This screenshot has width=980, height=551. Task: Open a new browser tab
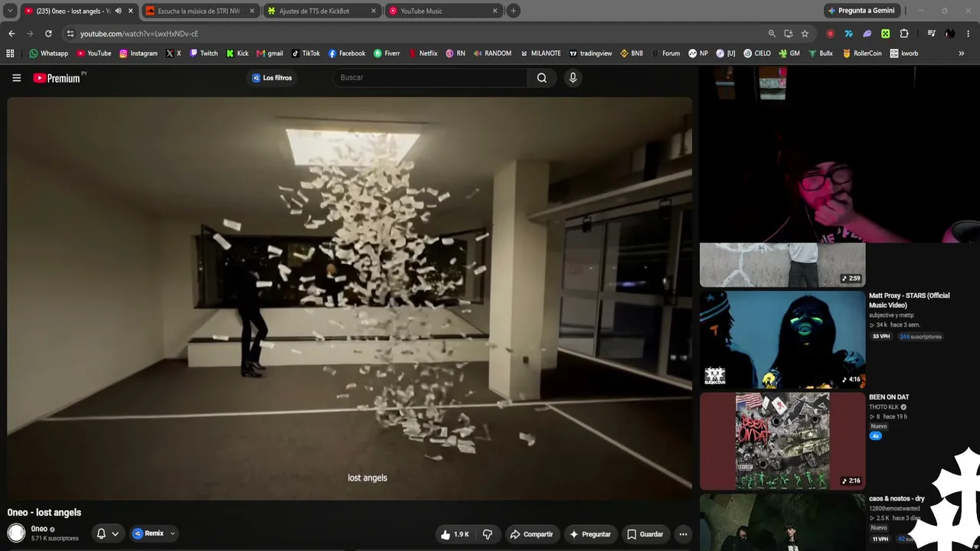(x=513, y=11)
